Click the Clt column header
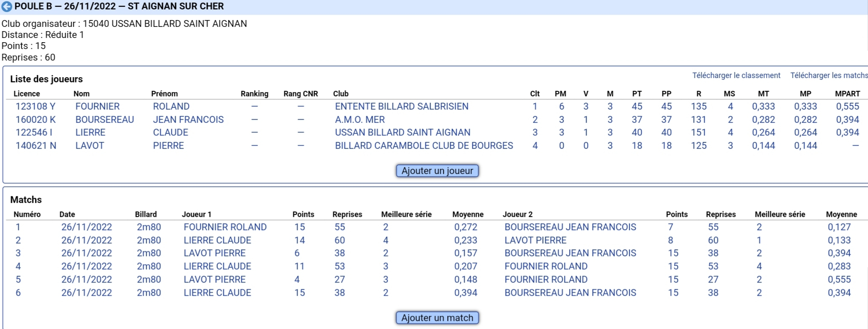 [x=535, y=94]
